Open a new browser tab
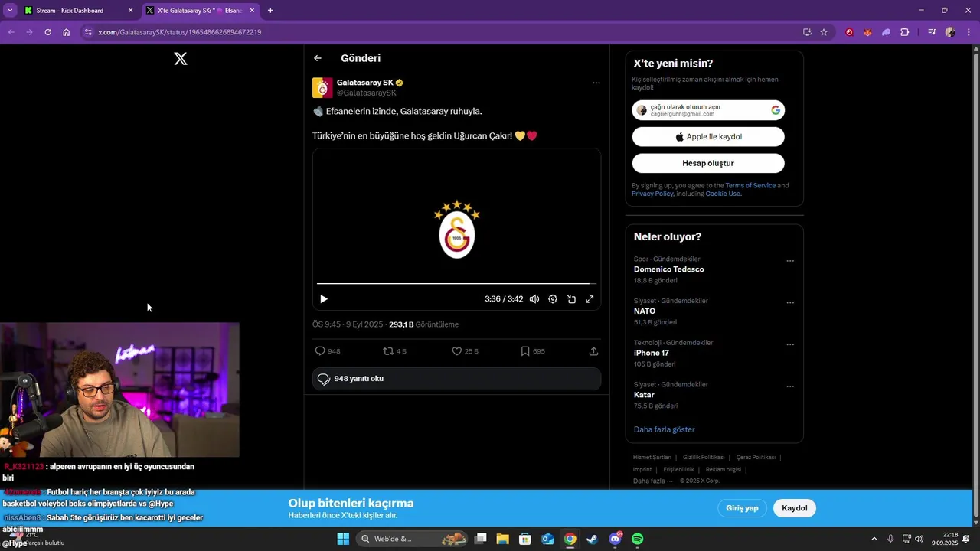980x551 pixels. pyautogui.click(x=270, y=11)
